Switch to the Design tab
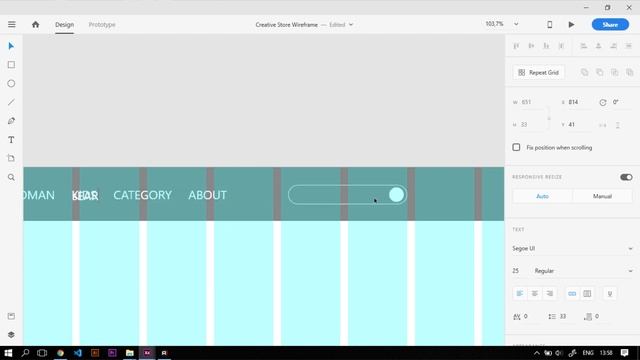This screenshot has height=360, width=640. (x=64, y=25)
